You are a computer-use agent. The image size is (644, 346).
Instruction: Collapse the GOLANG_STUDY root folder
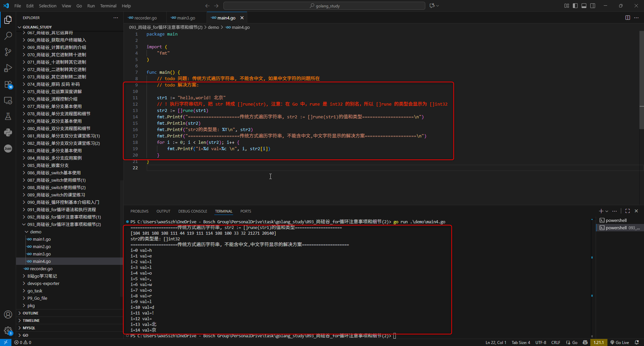click(70, 27)
